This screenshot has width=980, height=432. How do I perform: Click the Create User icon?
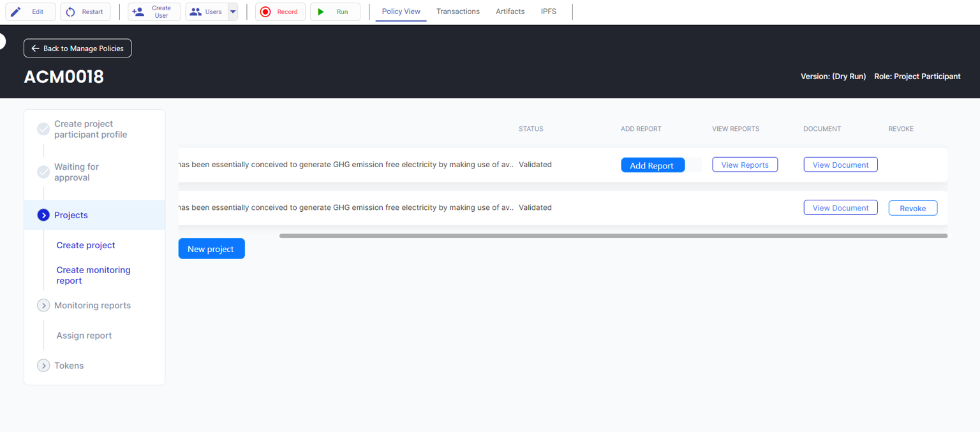[x=138, y=12]
